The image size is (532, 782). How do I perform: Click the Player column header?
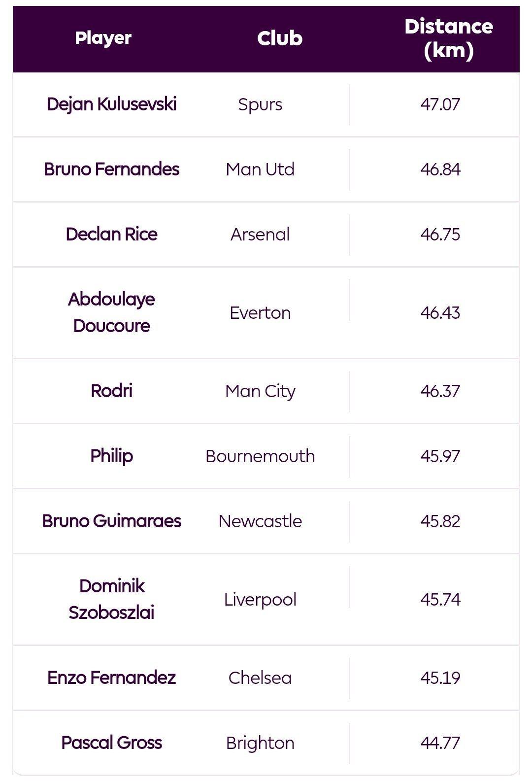click(103, 38)
